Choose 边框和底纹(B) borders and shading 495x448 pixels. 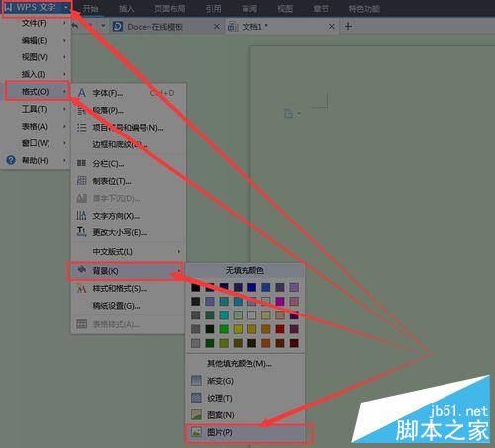pos(129,144)
